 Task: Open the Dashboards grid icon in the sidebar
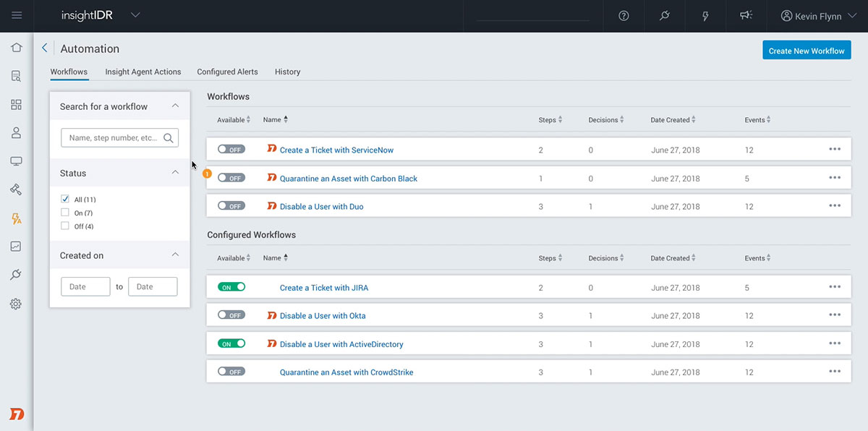pyautogui.click(x=16, y=105)
